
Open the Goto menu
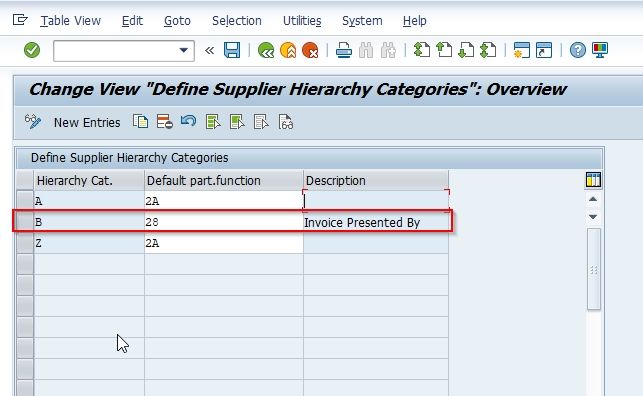pos(177,20)
